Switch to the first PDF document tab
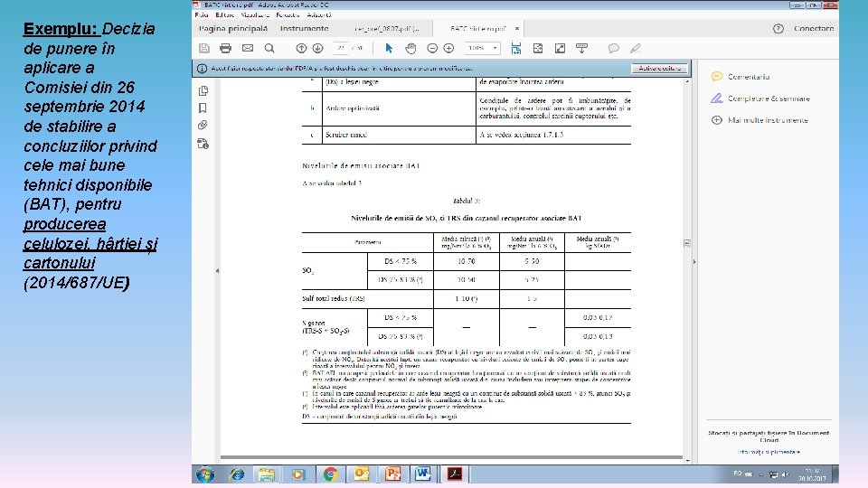Screen dimensions: 868x488 click(x=386, y=28)
